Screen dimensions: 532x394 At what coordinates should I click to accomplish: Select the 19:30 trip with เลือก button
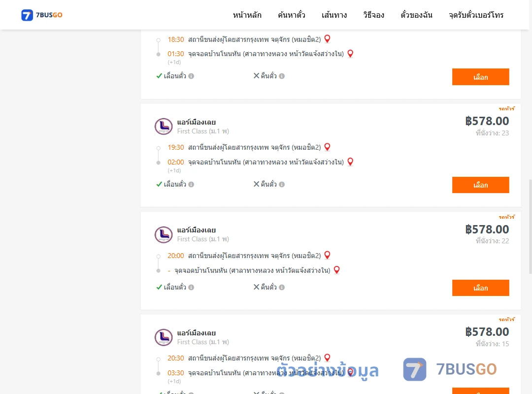point(480,185)
